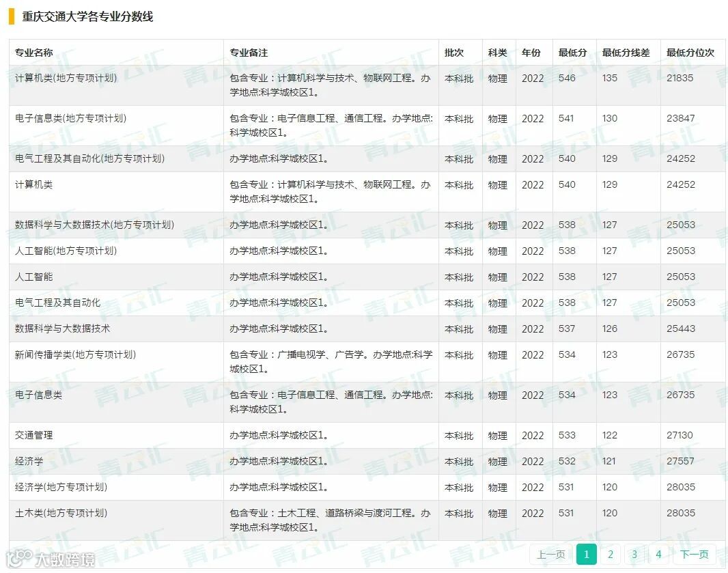Click minimum score 537
Image resolution: width=728 pixels, height=573 pixels.
567,329
